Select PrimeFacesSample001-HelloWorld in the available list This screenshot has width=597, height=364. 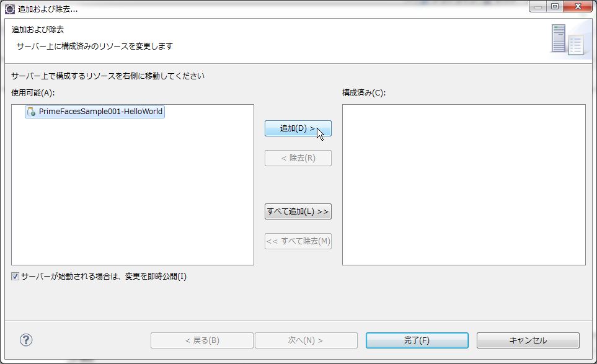pos(95,112)
